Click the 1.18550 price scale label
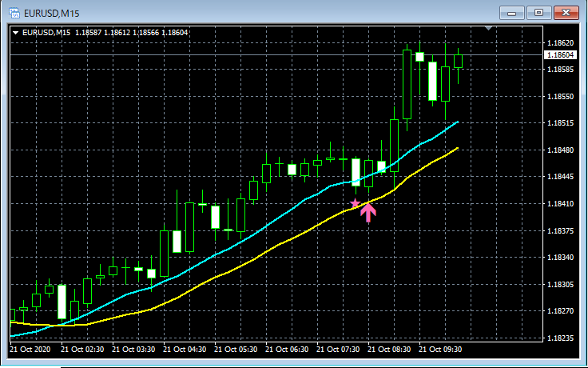The image size is (588, 368). [x=560, y=97]
